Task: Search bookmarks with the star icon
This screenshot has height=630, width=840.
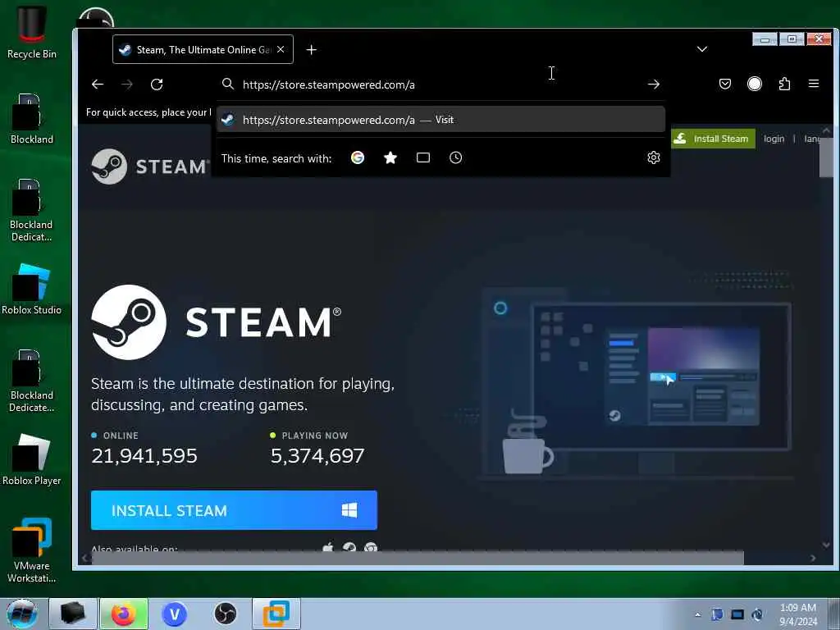Action: tap(390, 157)
